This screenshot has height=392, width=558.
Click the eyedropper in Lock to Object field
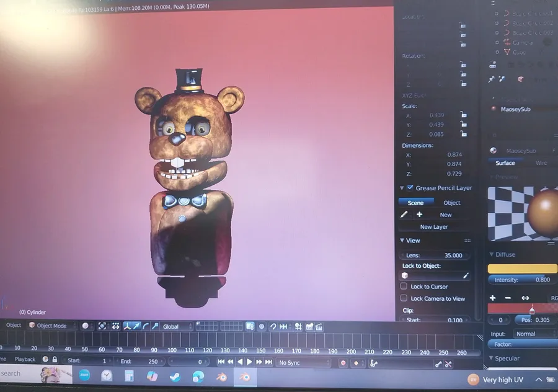tap(466, 275)
